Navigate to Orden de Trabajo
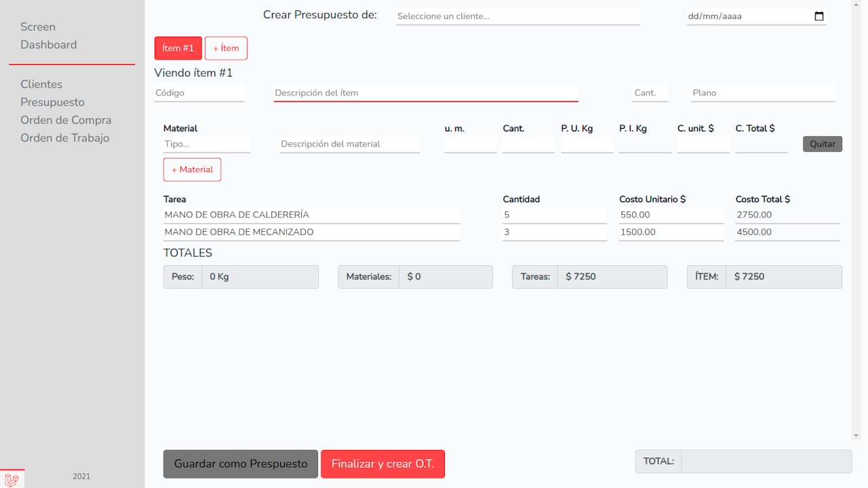This screenshot has width=868, height=488. click(x=64, y=138)
